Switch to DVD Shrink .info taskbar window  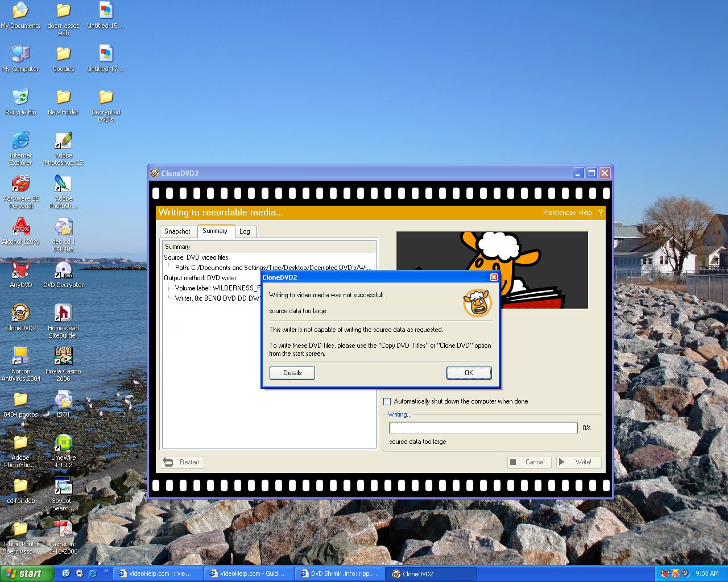tap(341, 573)
